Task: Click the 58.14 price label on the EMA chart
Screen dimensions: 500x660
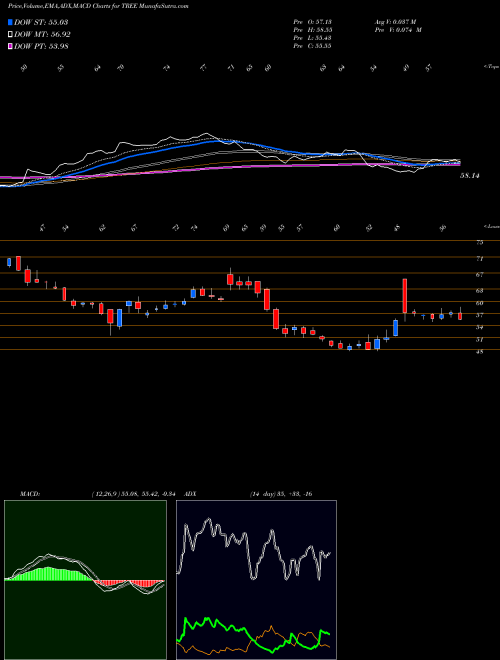Action: coord(470,176)
